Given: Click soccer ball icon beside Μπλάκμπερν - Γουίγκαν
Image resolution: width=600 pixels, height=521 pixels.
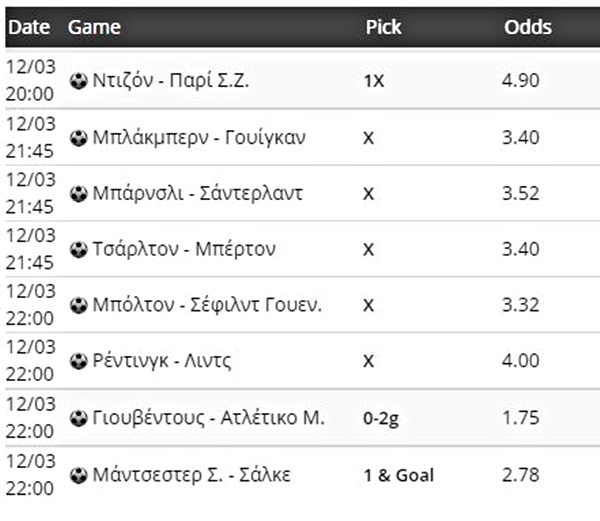Looking at the screenshot, I should (78, 137).
